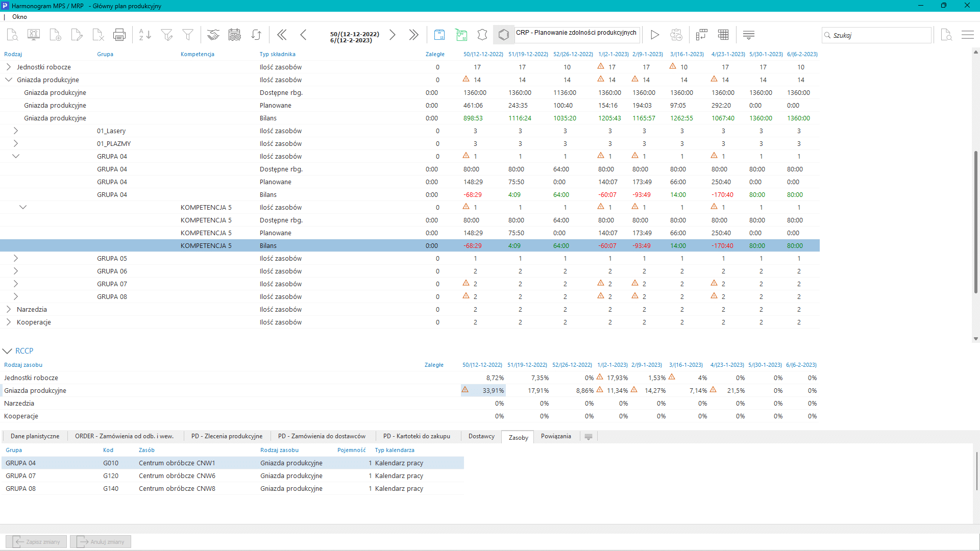Click the grid table view icon
Viewport: 980px width, 551px height.
pos(723,35)
